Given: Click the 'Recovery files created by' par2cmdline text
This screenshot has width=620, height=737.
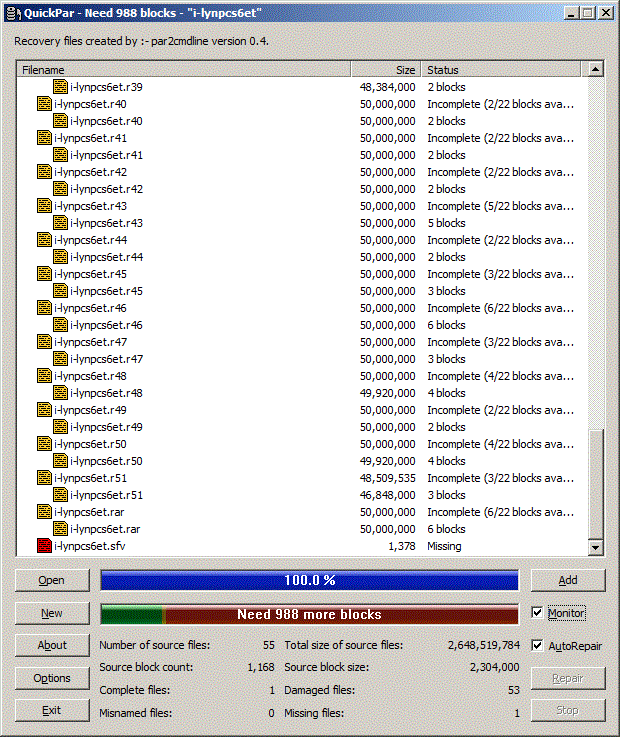Looking at the screenshot, I should (141, 41).
